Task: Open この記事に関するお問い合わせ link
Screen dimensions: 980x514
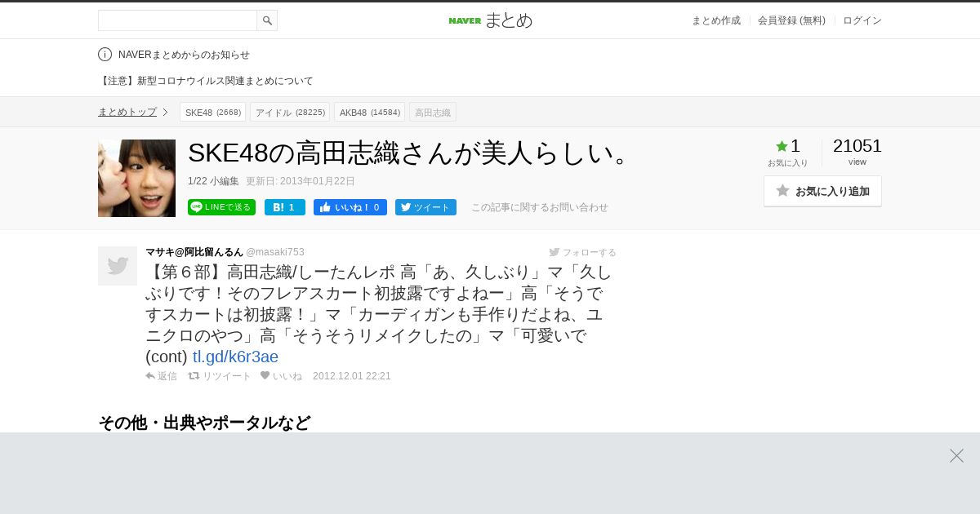Action: 540,207
